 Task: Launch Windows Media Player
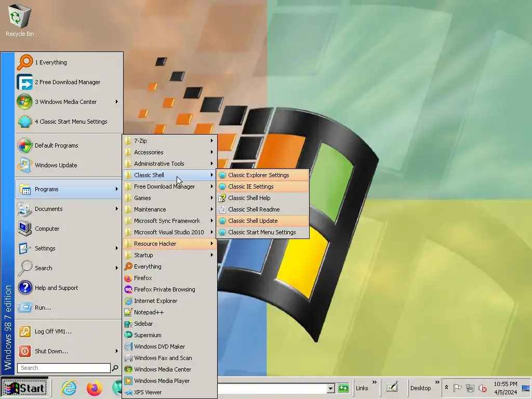click(170, 381)
